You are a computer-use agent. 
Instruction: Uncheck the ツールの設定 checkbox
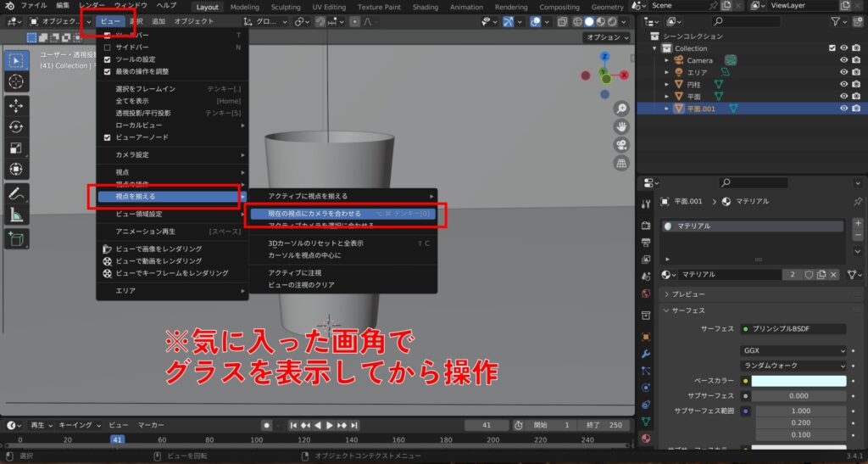(108, 59)
